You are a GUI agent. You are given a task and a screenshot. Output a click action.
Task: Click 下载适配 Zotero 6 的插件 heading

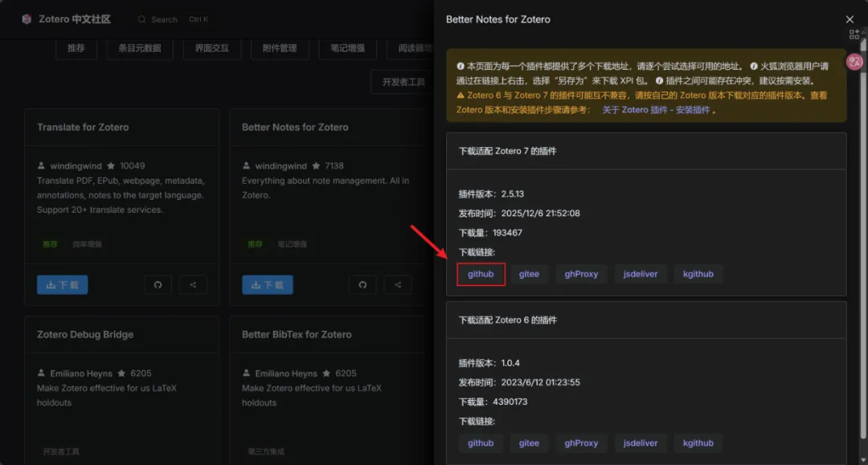coord(508,320)
